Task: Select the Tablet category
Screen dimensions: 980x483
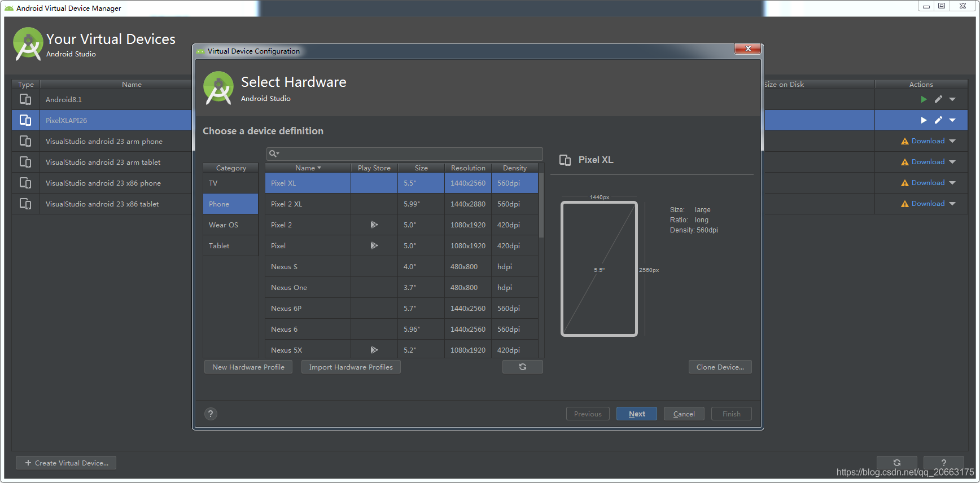Action: pyautogui.click(x=230, y=245)
